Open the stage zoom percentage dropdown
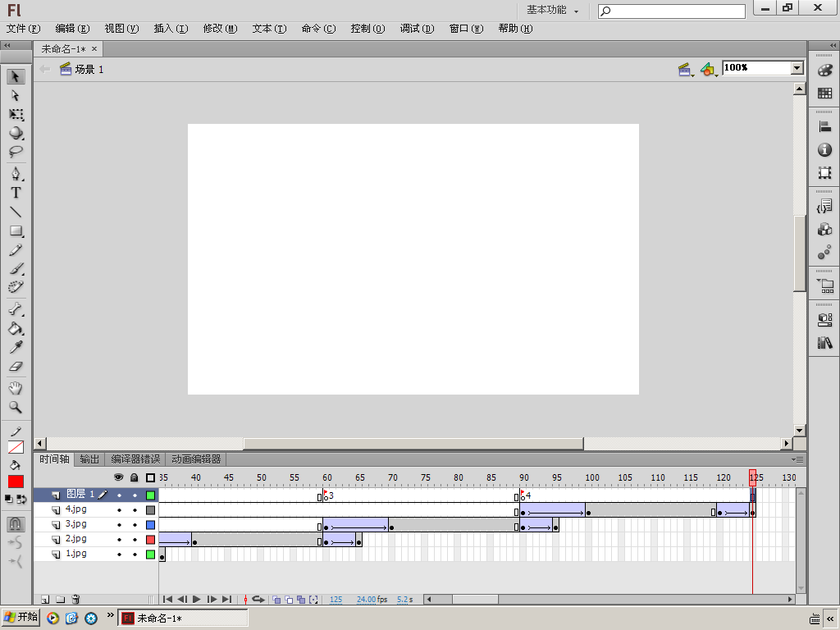This screenshot has height=630, width=840. coord(797,68)
